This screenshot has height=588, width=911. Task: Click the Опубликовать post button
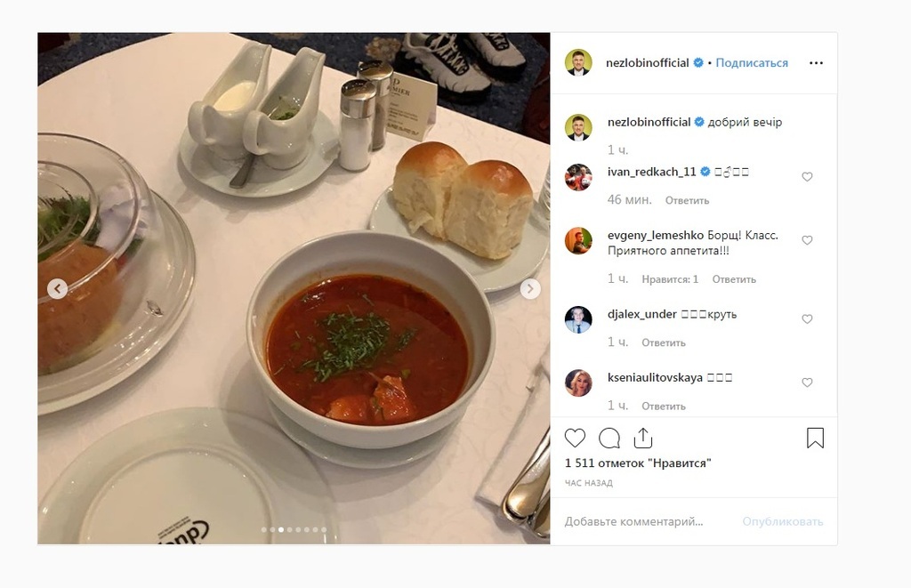783,521
